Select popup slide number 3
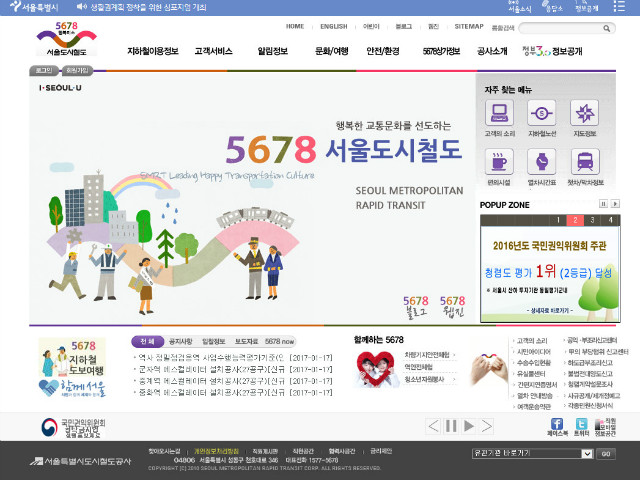Image resolution: width=640 pixels, height=480 pixels. click(592, 220)
